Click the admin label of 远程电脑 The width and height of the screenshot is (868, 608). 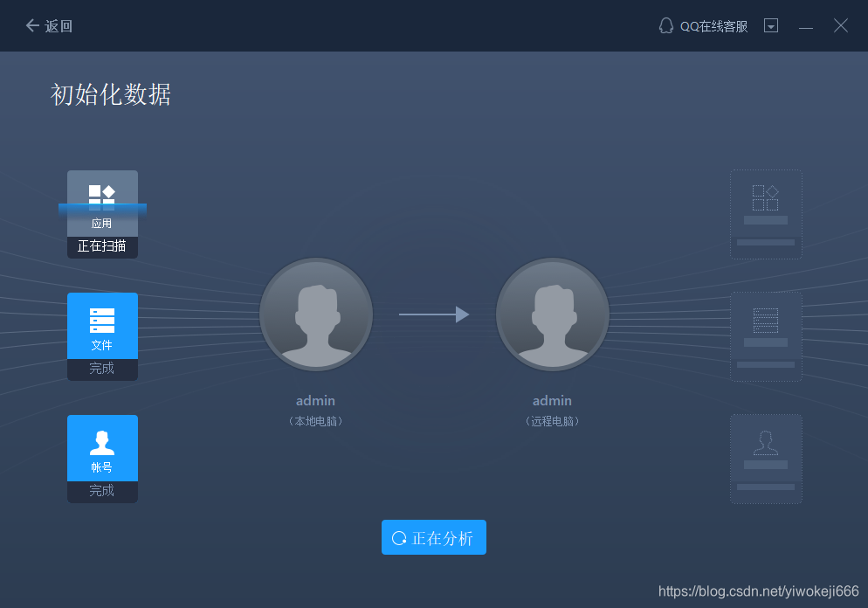coord(552,401)
